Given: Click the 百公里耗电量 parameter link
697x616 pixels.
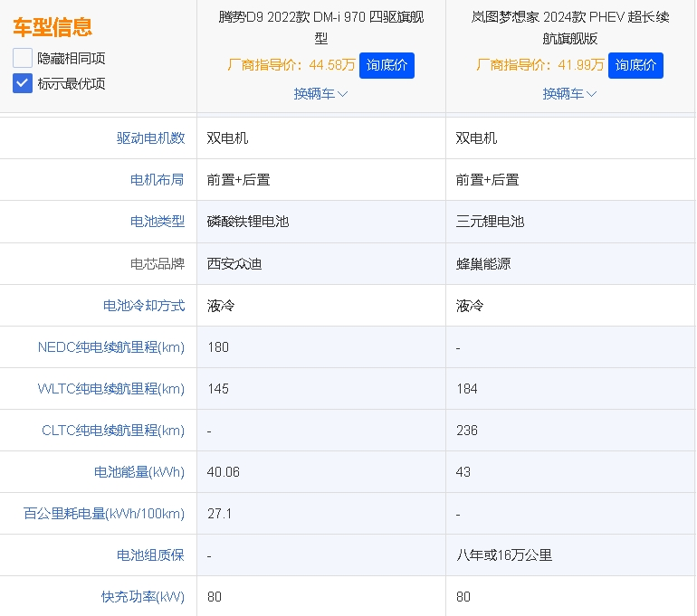Looking at the screenshot, I should pos(104,514).
